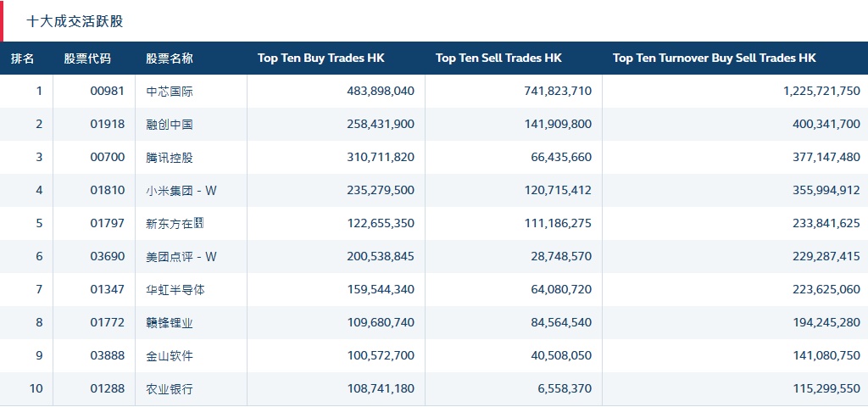Sort by Top Ten Sell Trades HK
Screen dimensions: 868x407
tap(498, 59)
